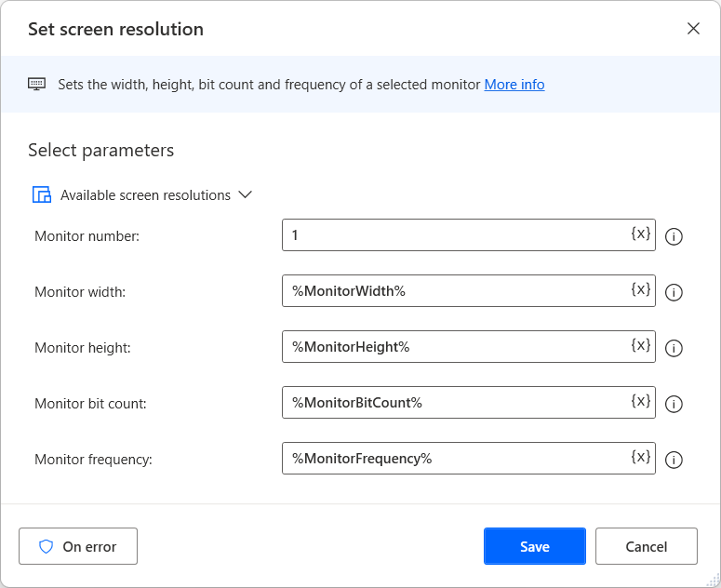Click the Monitor width label
This screenshot has width=721, height=588.
point(80,292)
